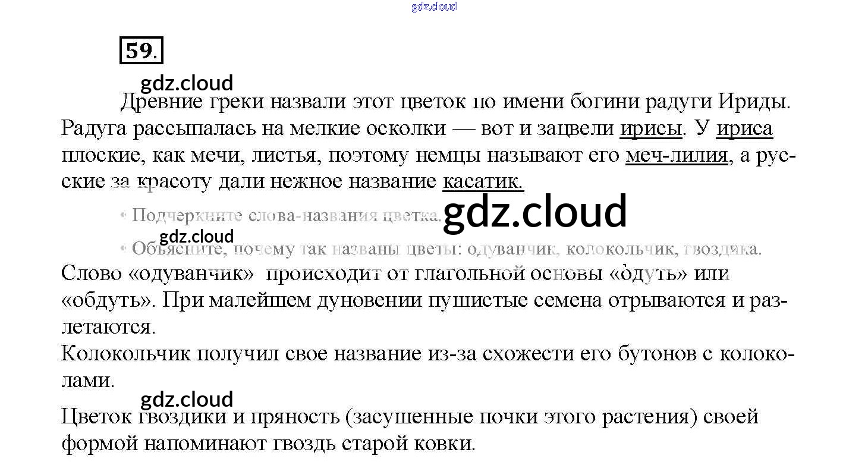Click the word "Колокольчик" starting the answer line
The height and width of the screenshot is (465, 868).
126,354
